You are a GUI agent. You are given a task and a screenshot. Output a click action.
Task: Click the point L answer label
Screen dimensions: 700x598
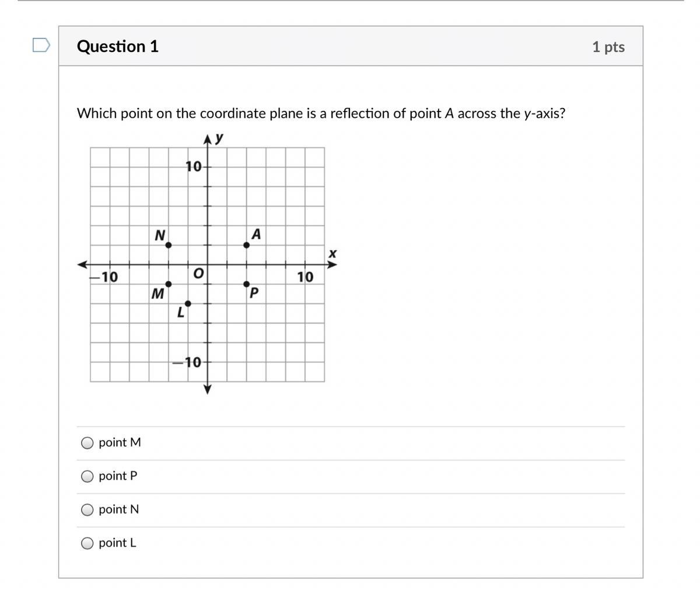[x=118, y=543]
